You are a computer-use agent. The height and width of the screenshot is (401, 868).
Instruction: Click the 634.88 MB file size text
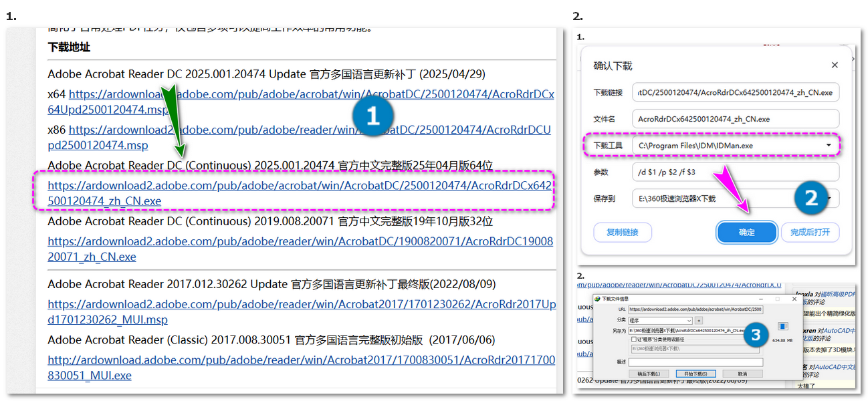(x=782, y=340)
